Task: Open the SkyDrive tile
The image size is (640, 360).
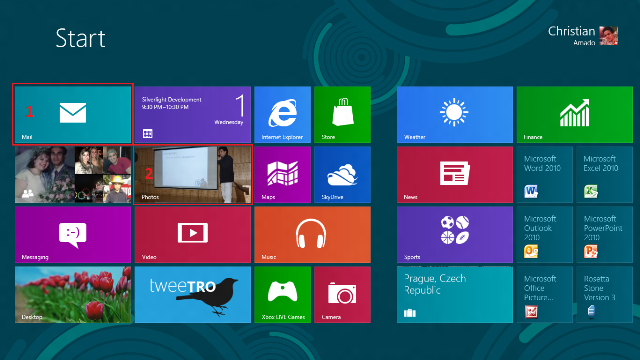Action: click(x=342, y=175)
